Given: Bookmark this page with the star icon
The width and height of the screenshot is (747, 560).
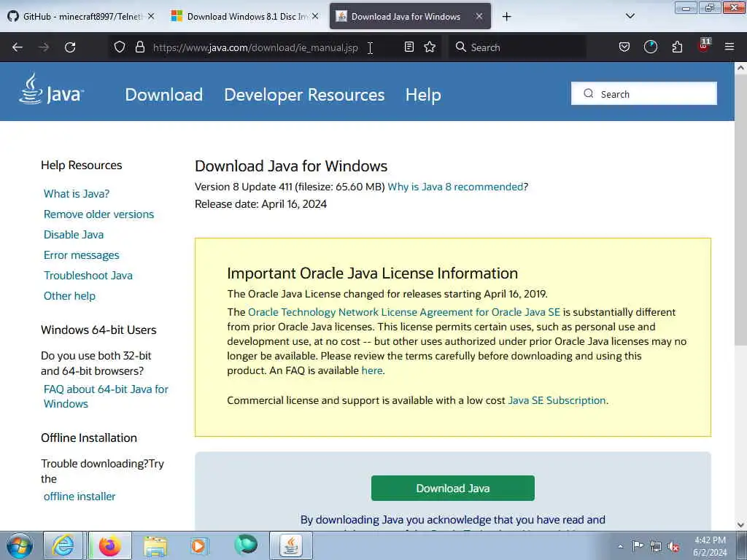Looking at the screenshot, I should (430, 47).
